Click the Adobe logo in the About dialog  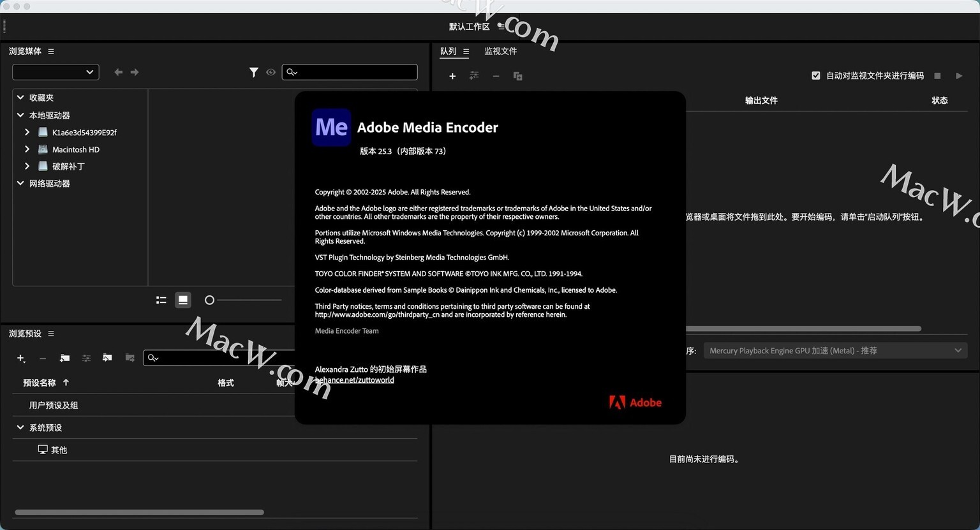point(635,402)
